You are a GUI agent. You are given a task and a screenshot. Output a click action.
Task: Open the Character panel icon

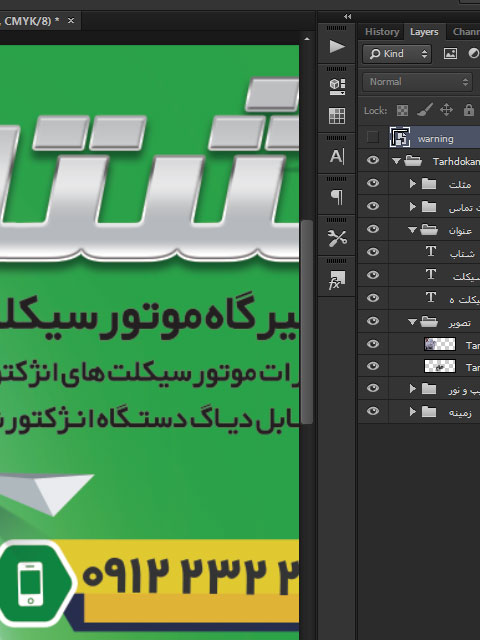point(337,156)
